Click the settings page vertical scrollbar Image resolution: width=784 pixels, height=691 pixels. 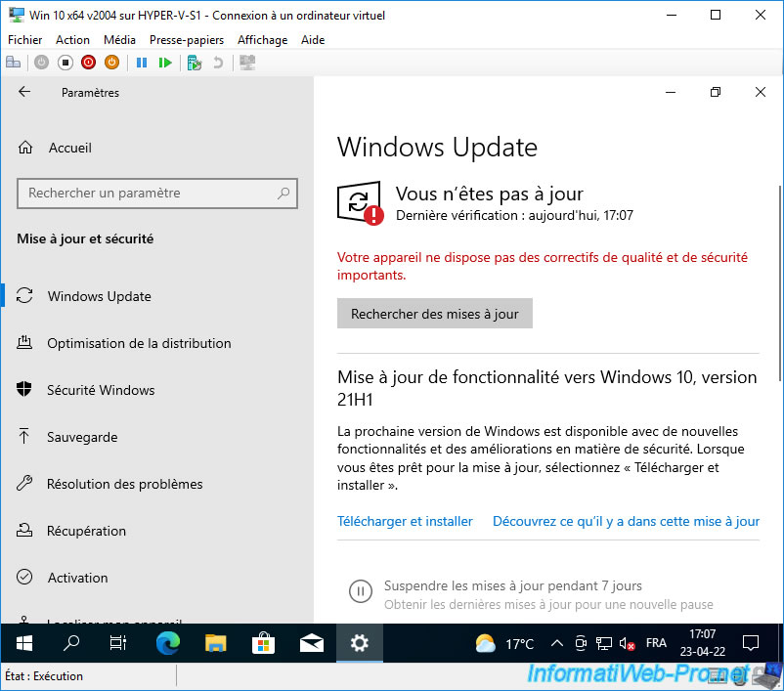pyautogui.click(x=779, y=282)
